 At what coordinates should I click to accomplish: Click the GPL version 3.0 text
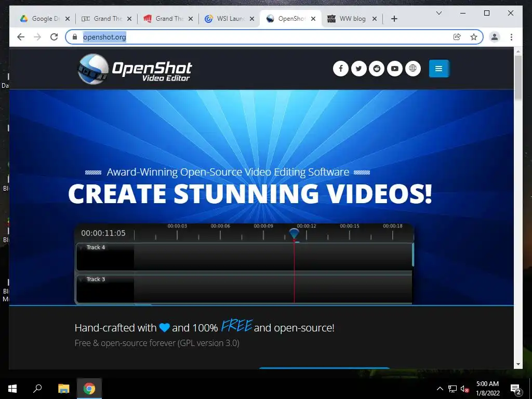(209, 343)
